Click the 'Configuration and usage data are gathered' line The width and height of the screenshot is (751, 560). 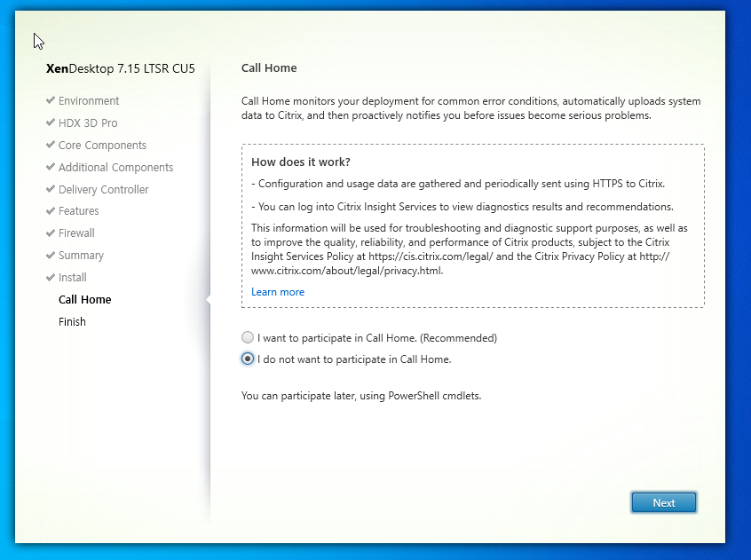pos(458,184)
